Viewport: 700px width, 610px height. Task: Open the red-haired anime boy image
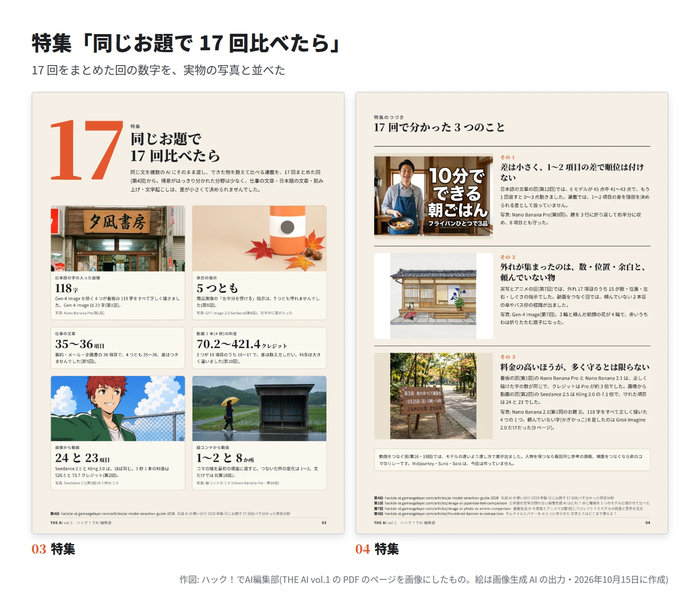point(118,408)
